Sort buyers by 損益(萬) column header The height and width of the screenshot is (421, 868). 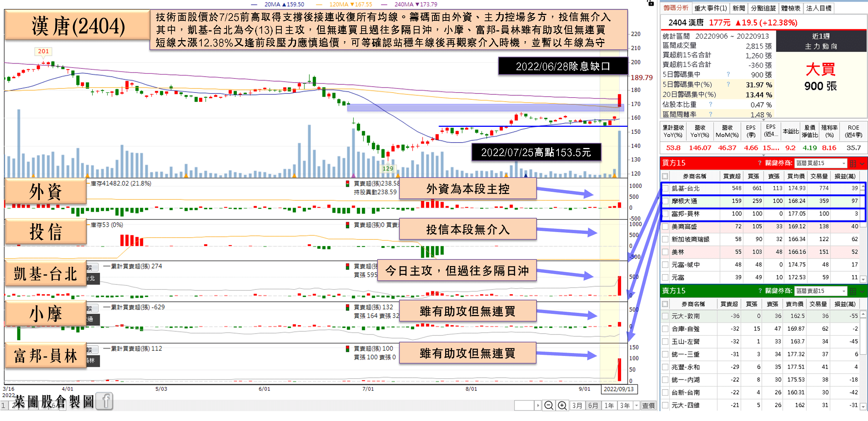[845, 176]
